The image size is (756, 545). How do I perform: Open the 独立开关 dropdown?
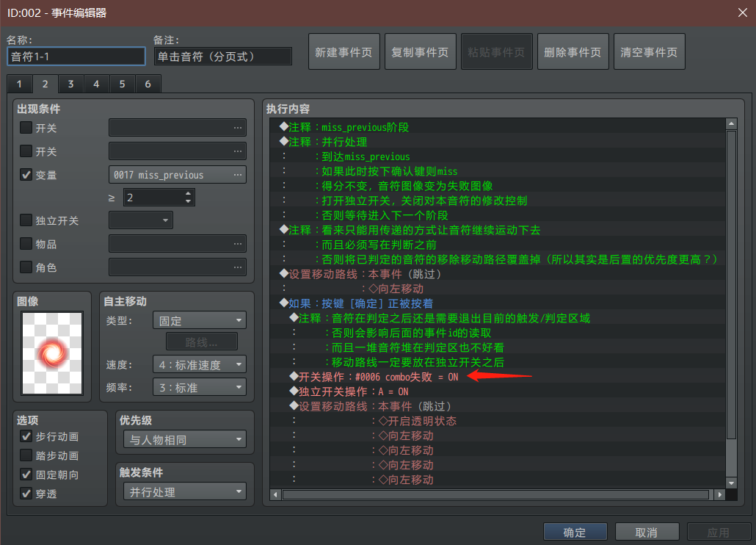pyautogui.click(x=141, y=220)
